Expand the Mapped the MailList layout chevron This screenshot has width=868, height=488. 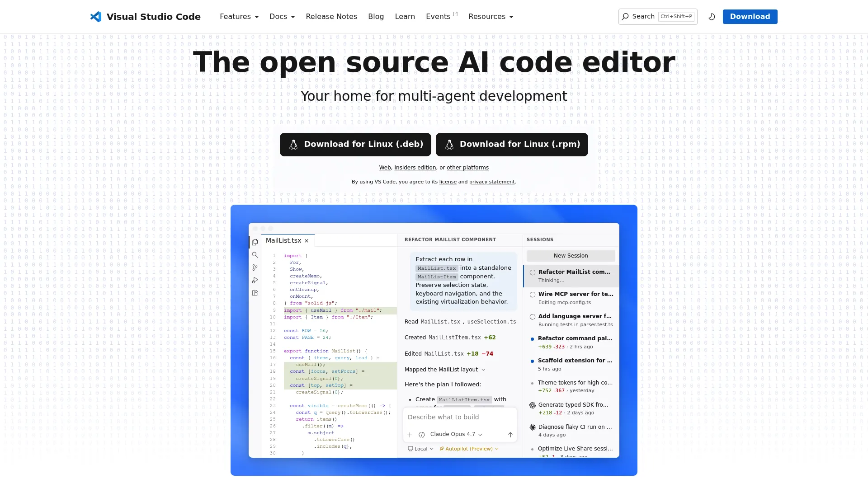483,370
